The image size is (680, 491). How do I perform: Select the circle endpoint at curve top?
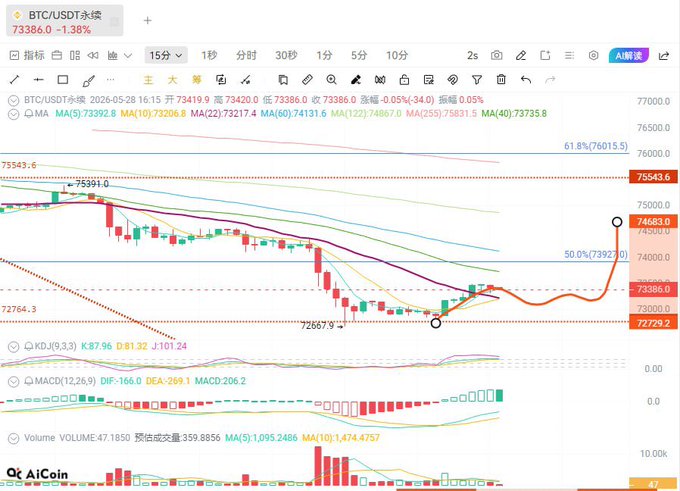pos(617,222)
